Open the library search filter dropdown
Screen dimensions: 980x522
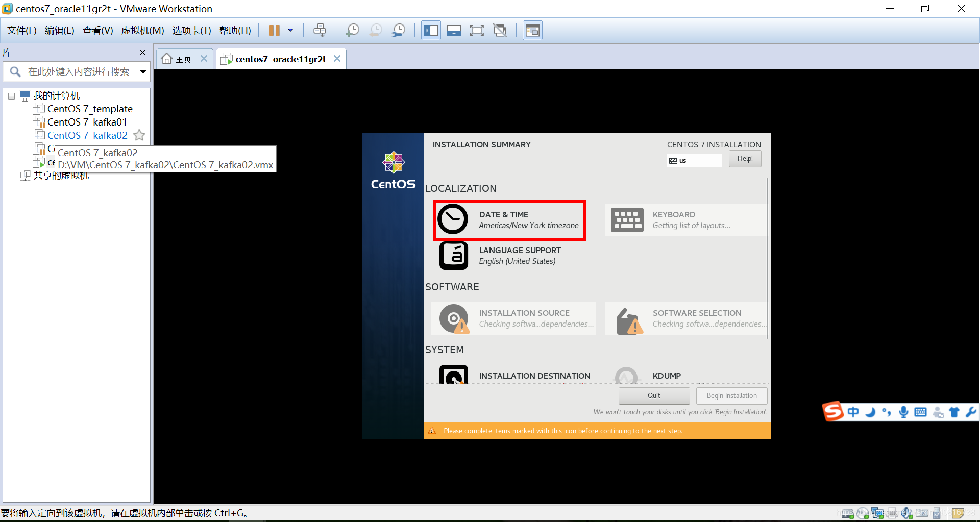pos(143,72)
